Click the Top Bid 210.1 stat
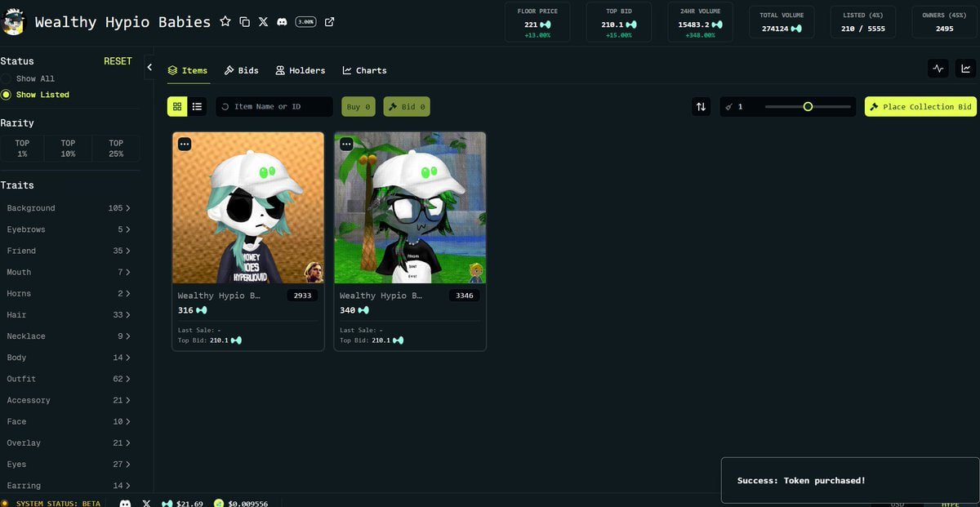 619,22
